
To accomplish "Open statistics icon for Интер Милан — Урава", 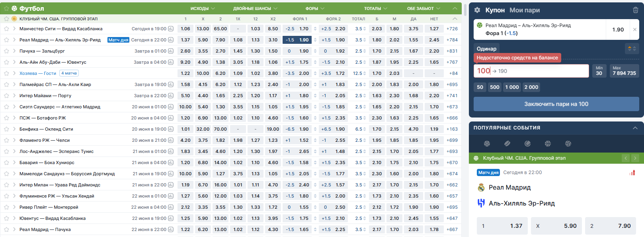I will 171,185.
